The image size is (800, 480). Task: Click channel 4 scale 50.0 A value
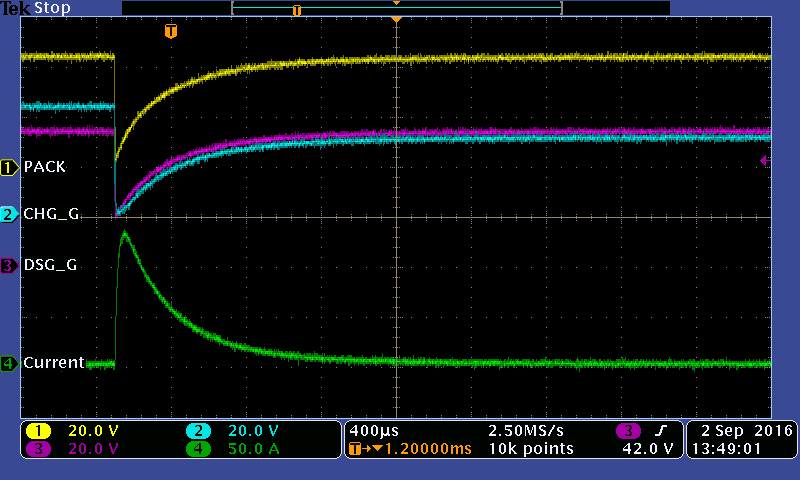[254, 449]
